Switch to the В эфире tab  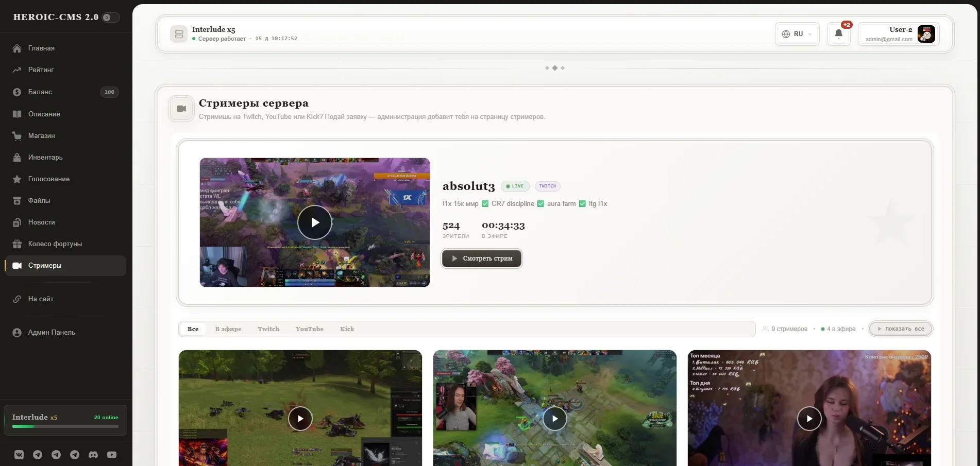tap(228, 329)
